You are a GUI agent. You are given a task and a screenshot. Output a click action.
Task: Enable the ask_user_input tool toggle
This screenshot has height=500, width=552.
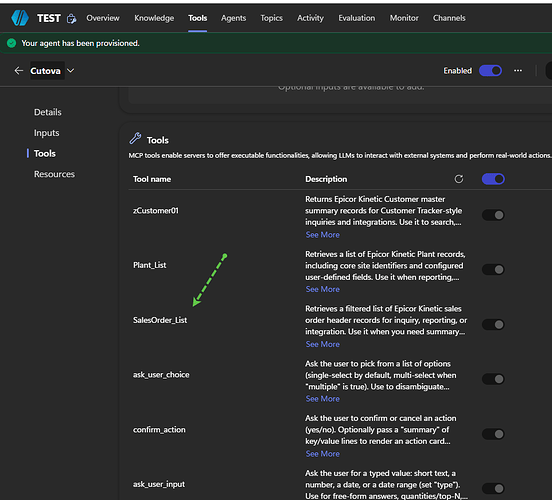(x=493, y=488)
